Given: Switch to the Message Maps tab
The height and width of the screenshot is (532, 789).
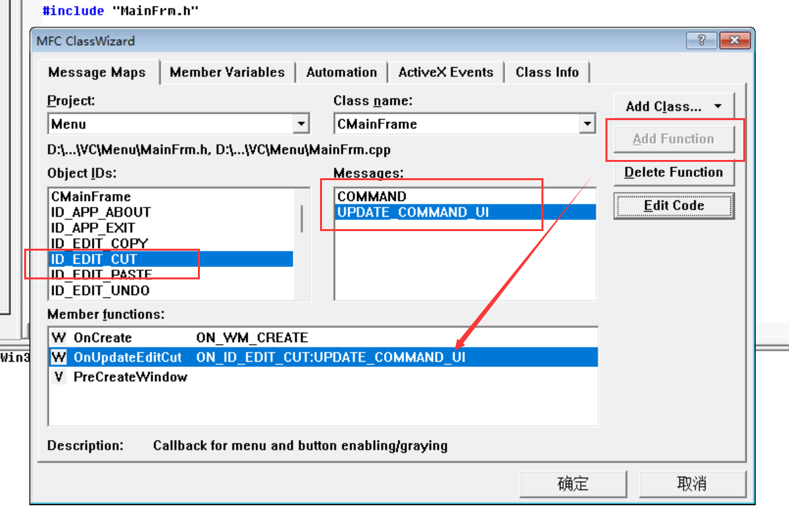Looking at the screenshot, I should pos(97,72).
